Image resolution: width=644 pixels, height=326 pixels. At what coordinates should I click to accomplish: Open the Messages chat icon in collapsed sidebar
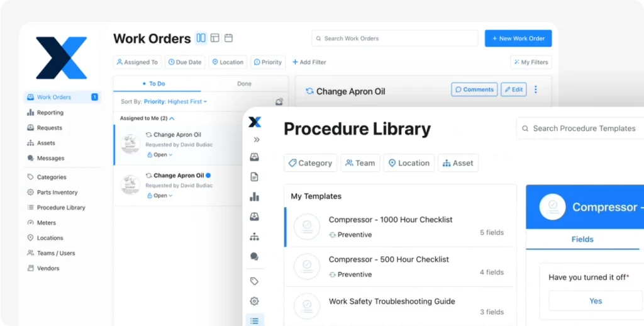pyautogui.click(x=255, y=257)
